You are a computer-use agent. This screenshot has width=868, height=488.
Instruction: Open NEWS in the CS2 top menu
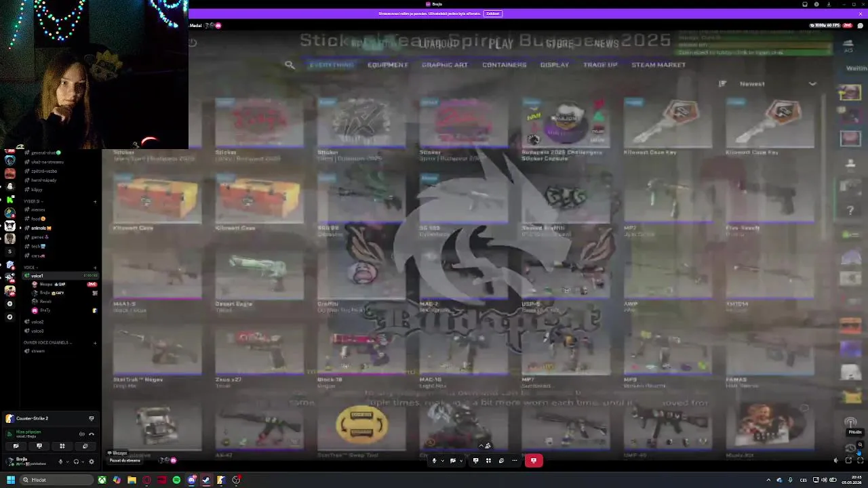(606, 44)
